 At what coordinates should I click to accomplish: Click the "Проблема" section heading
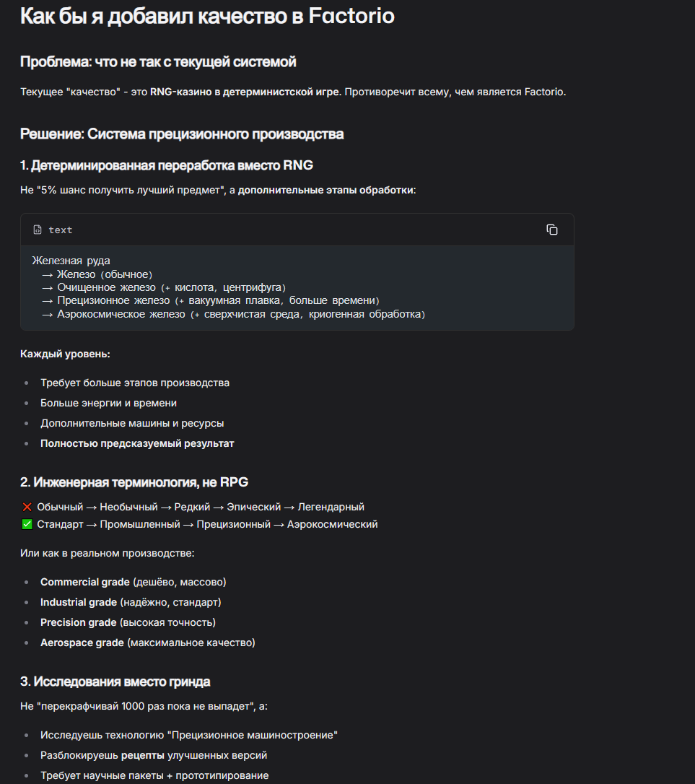(x=158, y=62)
